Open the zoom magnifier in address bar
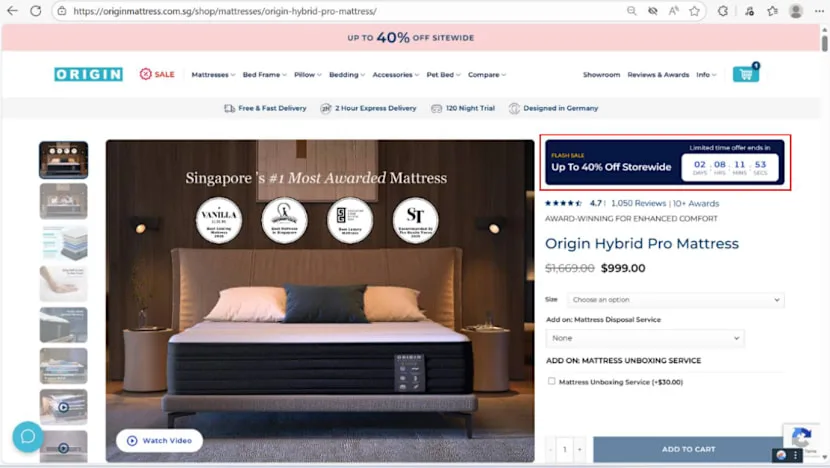Image resolution: width=830 pixels, height=468 pixels. pyautogui.click(x=631, y=11)
